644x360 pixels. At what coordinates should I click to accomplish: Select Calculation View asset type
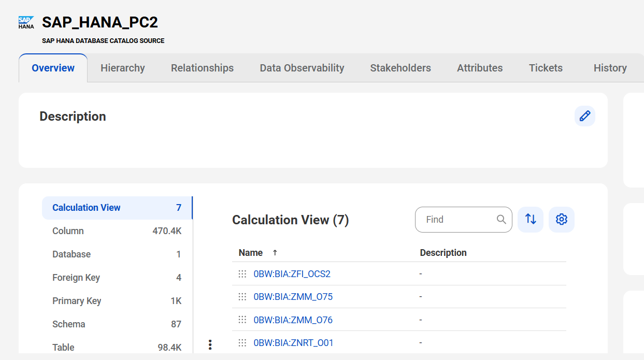pyautogui.click(x=117, y=208)
